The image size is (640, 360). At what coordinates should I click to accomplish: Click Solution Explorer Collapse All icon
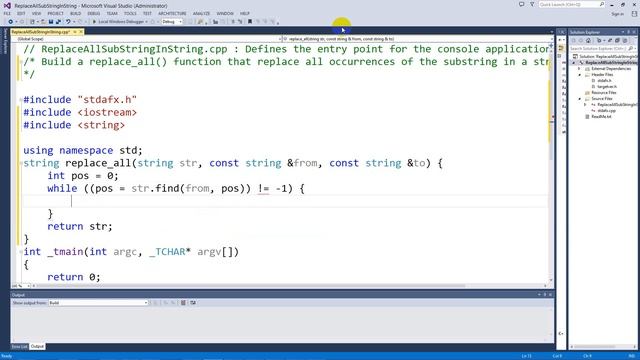click(617, 40)
